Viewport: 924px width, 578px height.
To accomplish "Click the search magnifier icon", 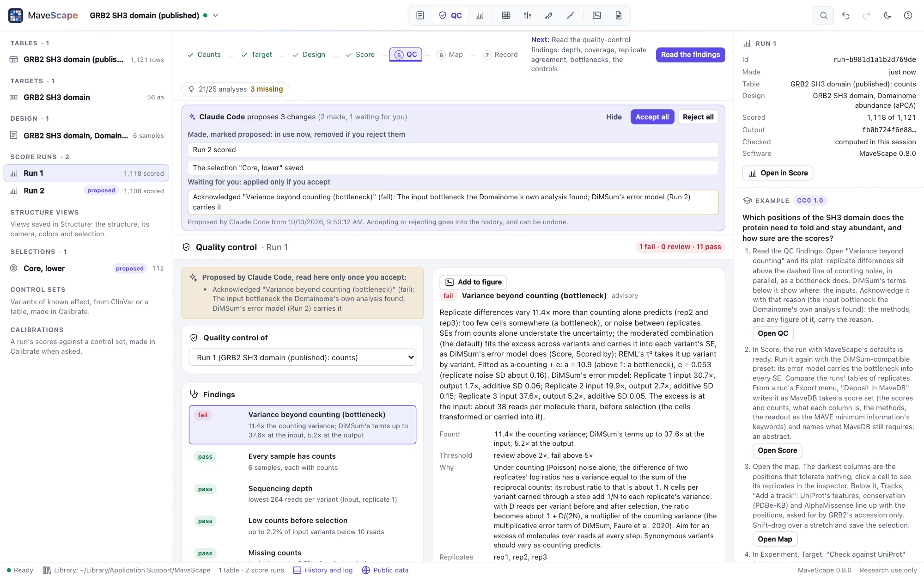I will pos(823,15).
